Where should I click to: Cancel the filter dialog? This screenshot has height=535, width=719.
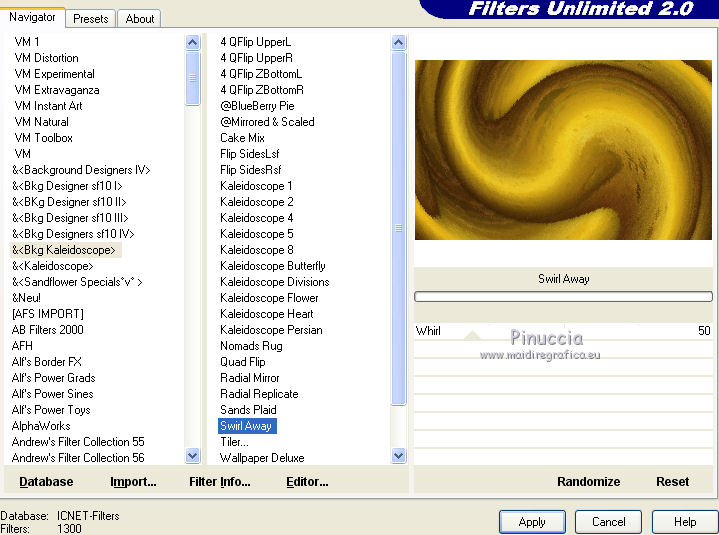[x=608, y=522]
